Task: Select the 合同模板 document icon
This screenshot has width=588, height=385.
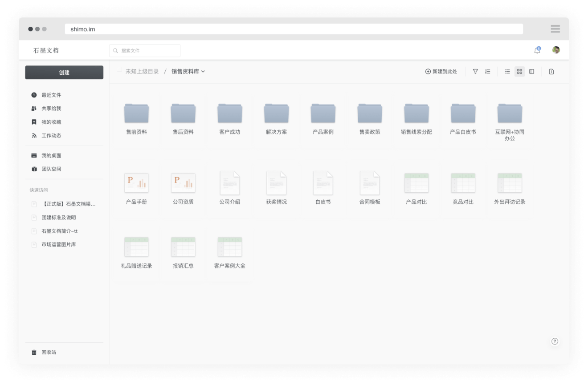Action: pyautogui.click(x=370, y=183)
